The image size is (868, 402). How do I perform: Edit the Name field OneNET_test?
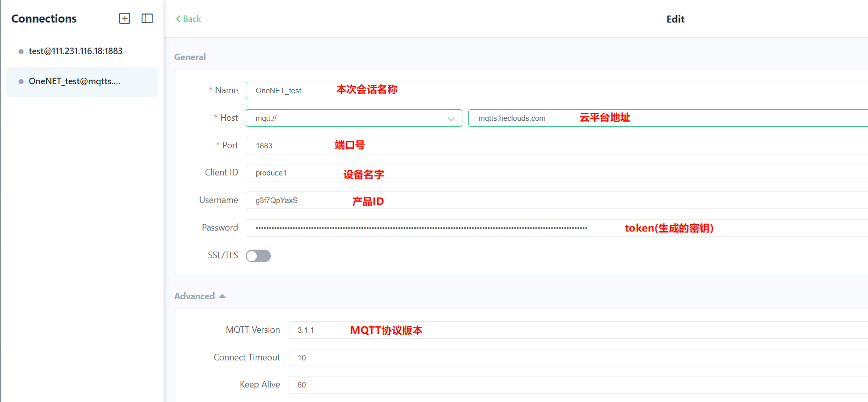(552, 91)
